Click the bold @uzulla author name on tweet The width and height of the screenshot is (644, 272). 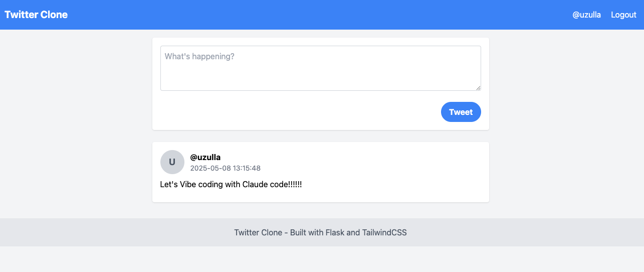coord(205,157)
